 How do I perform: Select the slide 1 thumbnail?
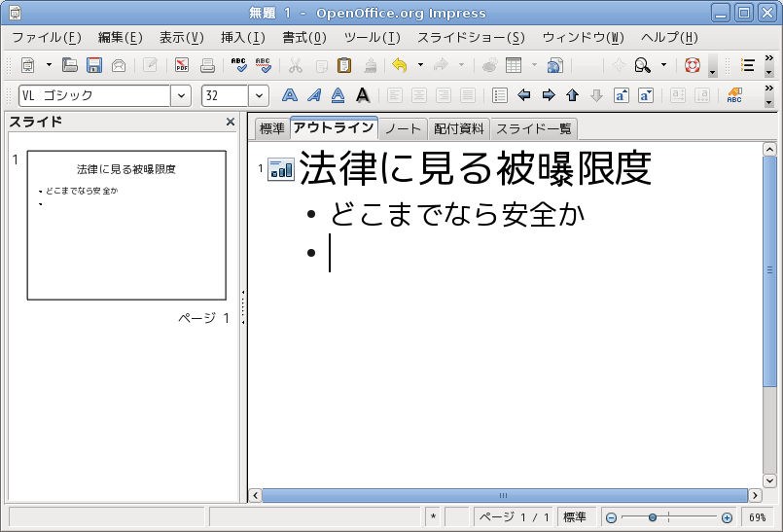pyautogui.click(x=126, y=225)
